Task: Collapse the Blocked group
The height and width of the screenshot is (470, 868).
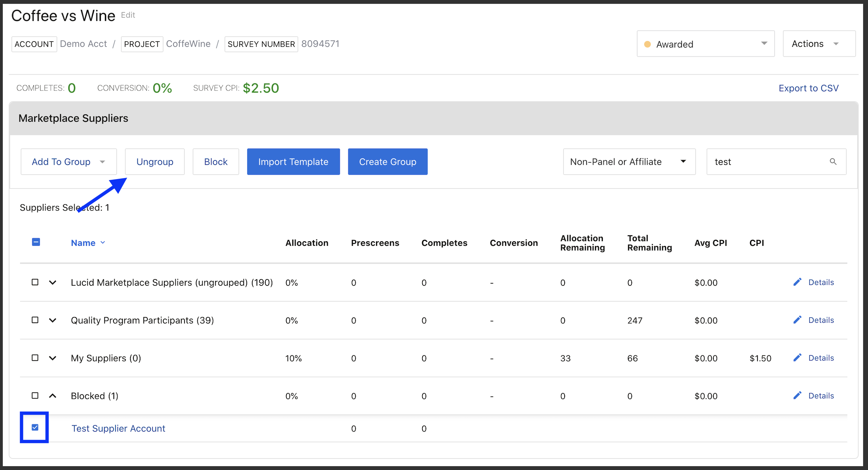Action: (x=52, y=396)
